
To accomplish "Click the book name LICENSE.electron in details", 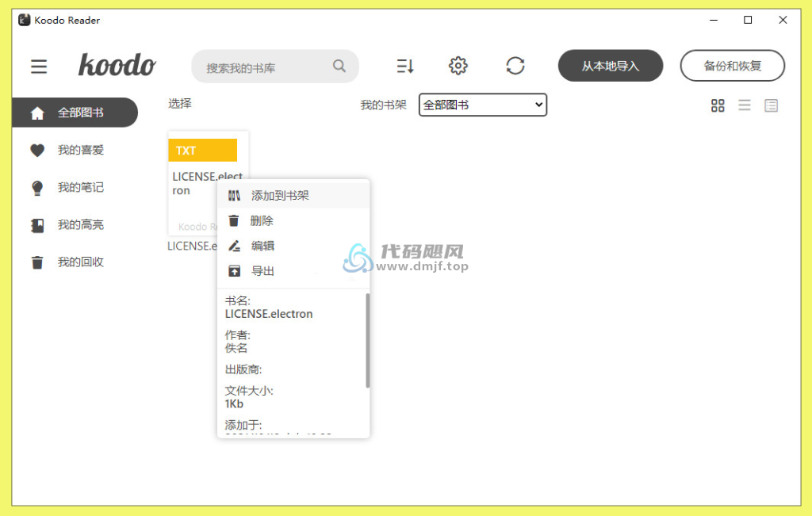I will (x=269, y=314).
